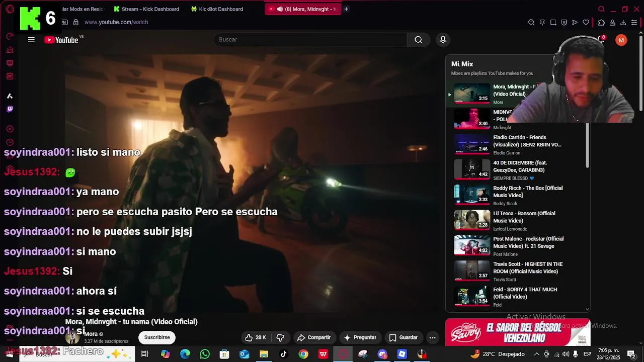644x362 pixels.
Task: Add page to bookmarks with heart icon
Action: pos(586,22)
